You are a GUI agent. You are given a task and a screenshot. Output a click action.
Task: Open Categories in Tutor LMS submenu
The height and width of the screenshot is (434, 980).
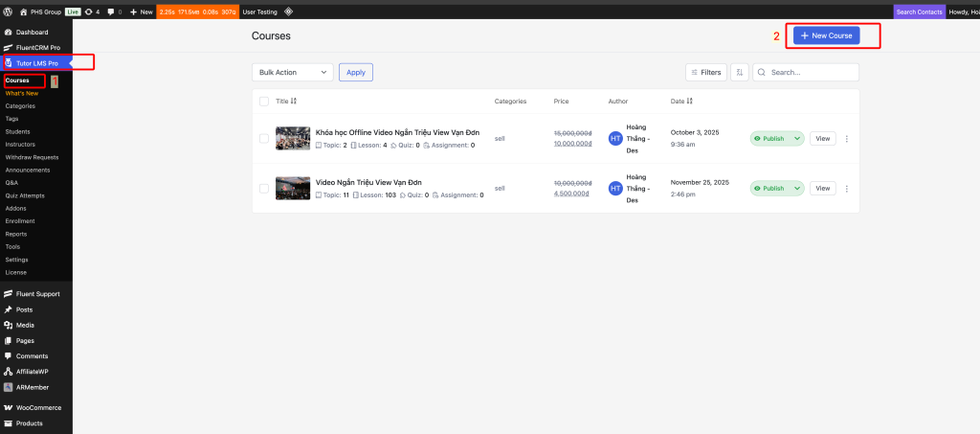click(20, 105)
